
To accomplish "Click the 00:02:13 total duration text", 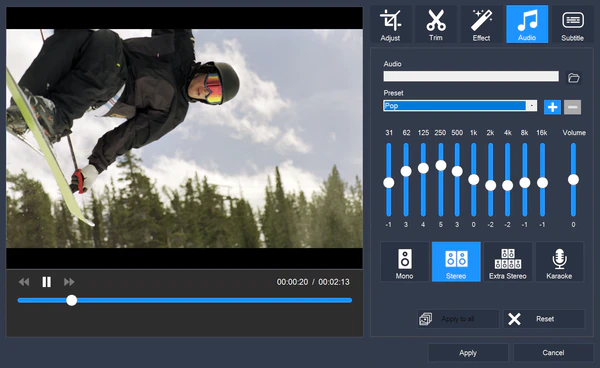I will pyautogui.click(x=334, y=282).
